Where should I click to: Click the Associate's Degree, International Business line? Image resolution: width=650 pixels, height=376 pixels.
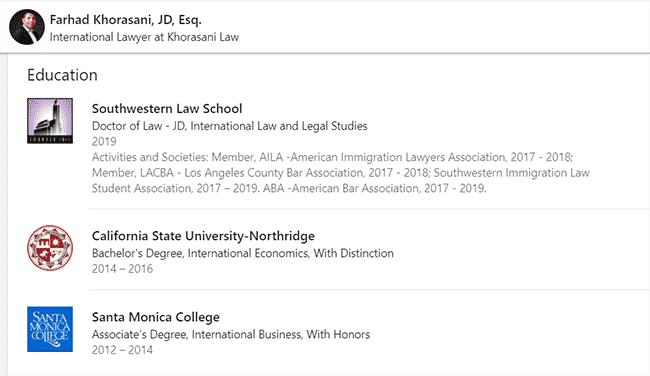[x=231, y=335]
